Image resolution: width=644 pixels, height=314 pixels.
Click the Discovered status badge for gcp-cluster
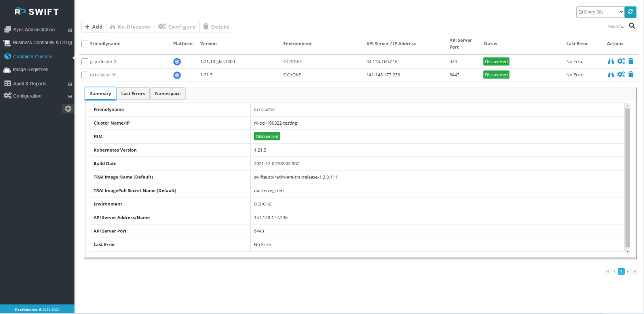(x=496, y=62)
